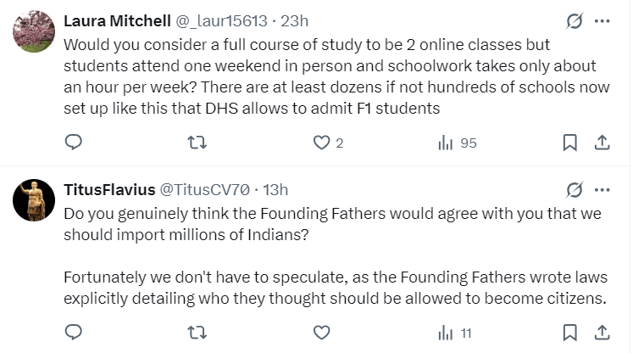The height and width of the screenshot is (353, 644).
Task: Open Grok icon on Laura Mitchell's post
Action: (x=575, y=22)
